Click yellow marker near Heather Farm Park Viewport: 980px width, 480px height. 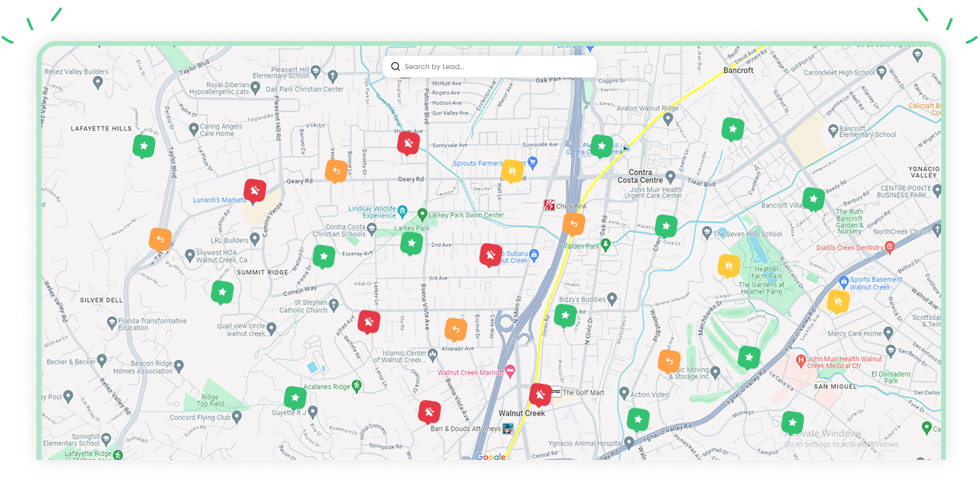pyautogui.click(x=729, y=266)
